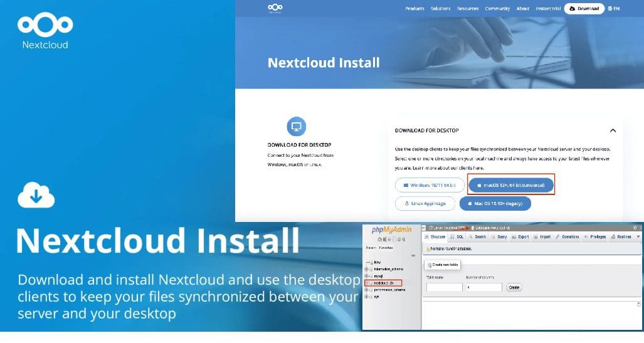The image size is (644, 343).
Task: Expand the sys database node
Action: pos(366,297)
